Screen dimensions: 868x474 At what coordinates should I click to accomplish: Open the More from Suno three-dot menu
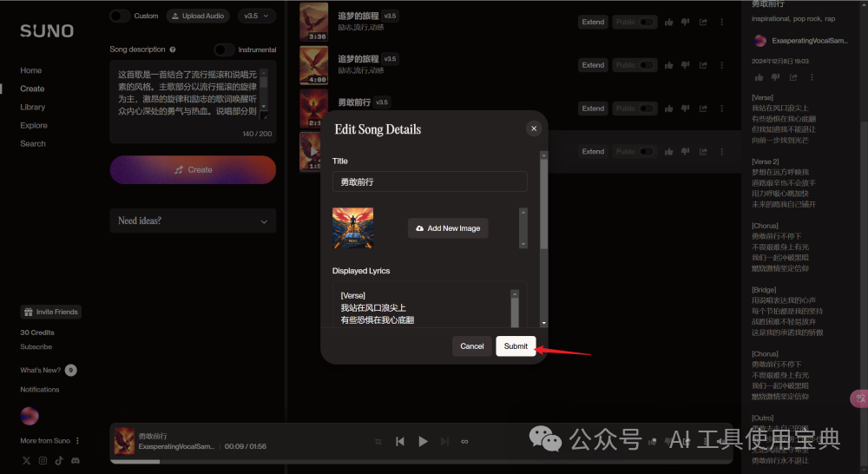[77, 441]
